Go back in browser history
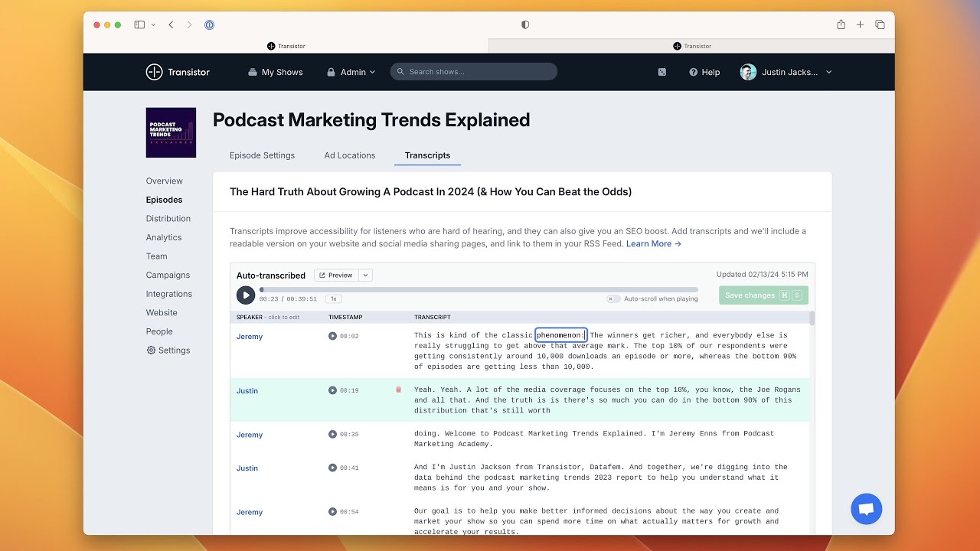 pyautogui.click(x=171, y=24)
